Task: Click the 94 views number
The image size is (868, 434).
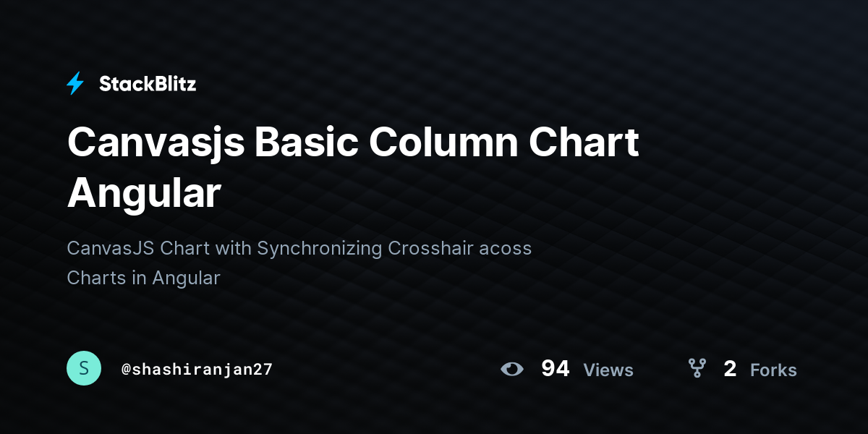Action: pyautogui.click(x=556, y=369)
